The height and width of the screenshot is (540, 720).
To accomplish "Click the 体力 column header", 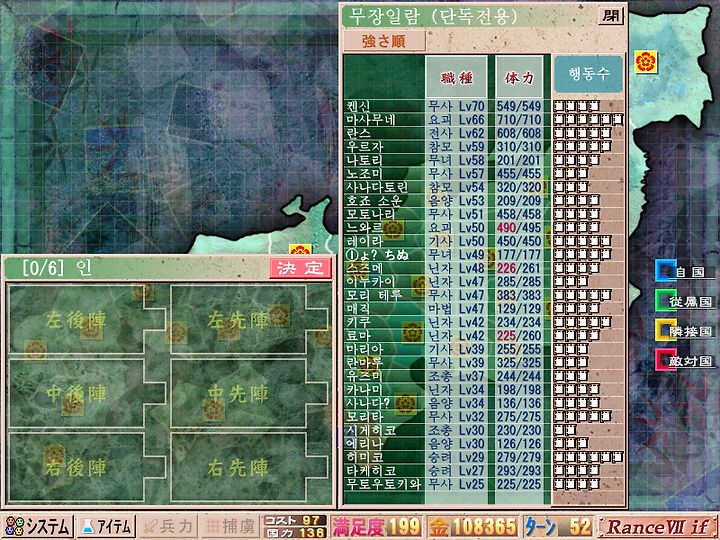I will (x=519, y=78).
